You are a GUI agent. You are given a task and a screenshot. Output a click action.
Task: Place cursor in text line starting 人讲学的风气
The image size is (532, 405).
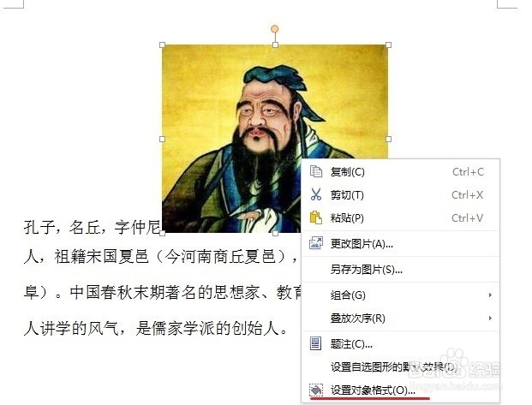(x=156, y=328)
